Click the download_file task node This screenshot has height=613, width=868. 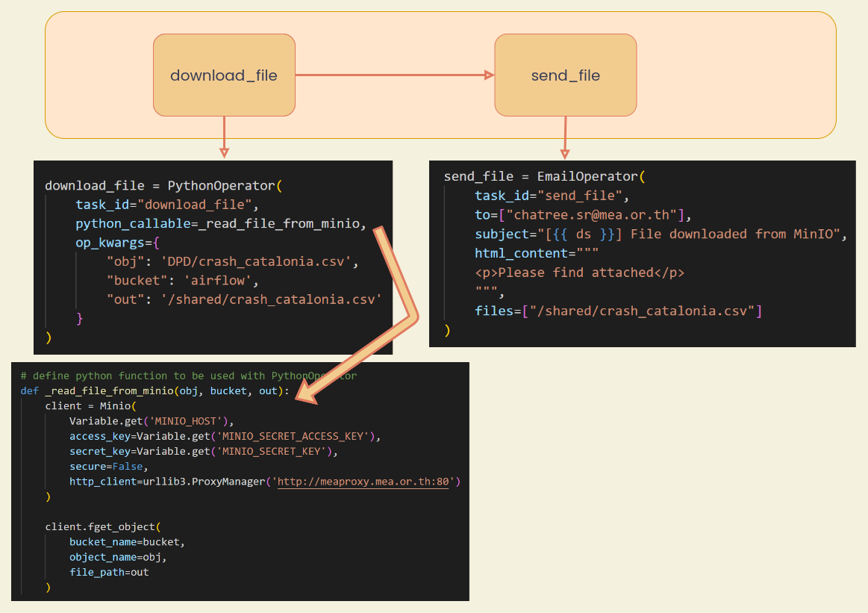[x=224, y=75]
